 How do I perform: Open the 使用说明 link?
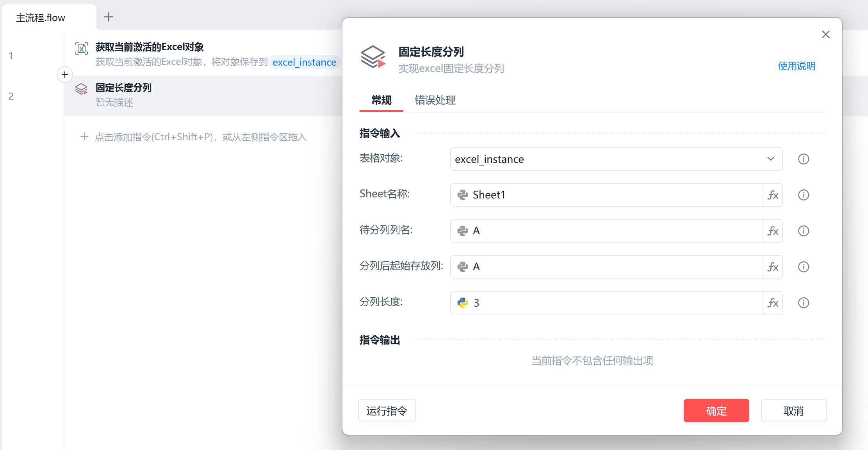(x=797, y=66)
